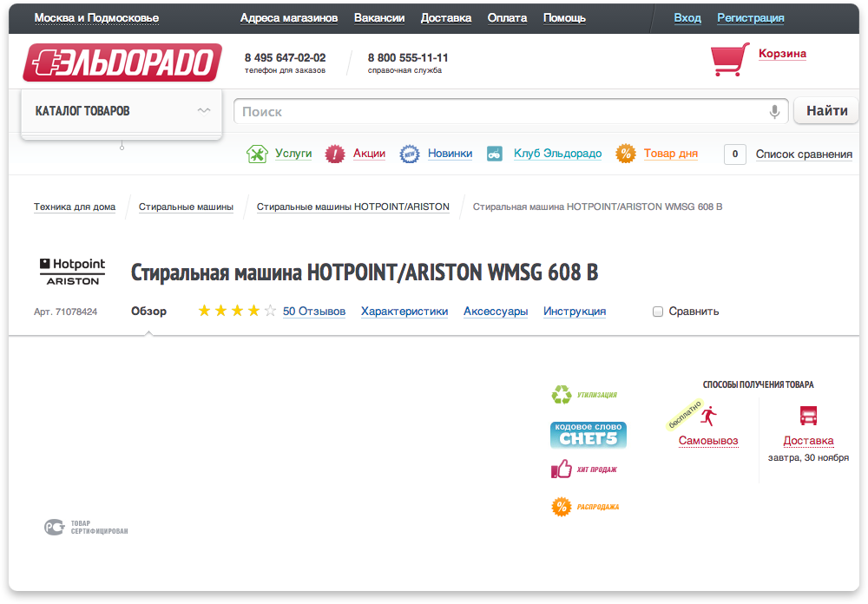
Task: Open the Акции link
Action: click(x=369, y=154)
